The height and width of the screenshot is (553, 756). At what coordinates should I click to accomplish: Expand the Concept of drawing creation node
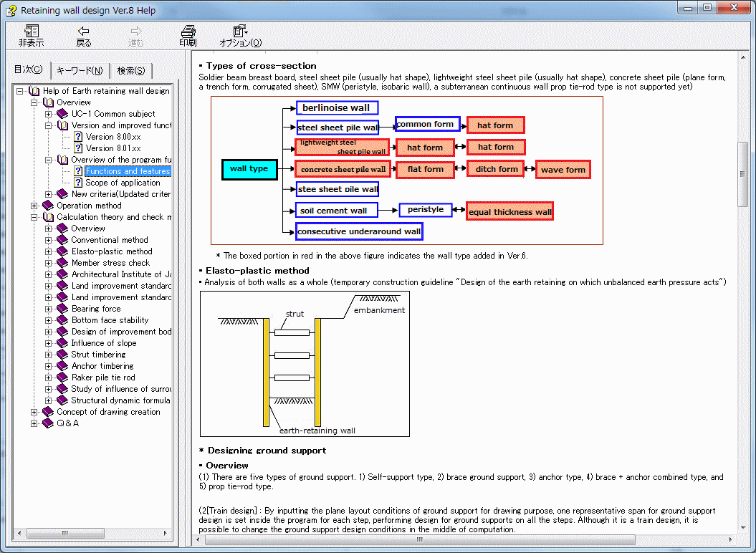pos(34,412)
